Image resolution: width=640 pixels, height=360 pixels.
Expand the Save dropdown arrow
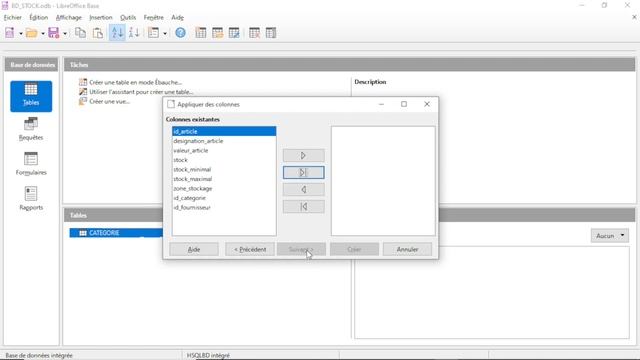coord(65,33)
